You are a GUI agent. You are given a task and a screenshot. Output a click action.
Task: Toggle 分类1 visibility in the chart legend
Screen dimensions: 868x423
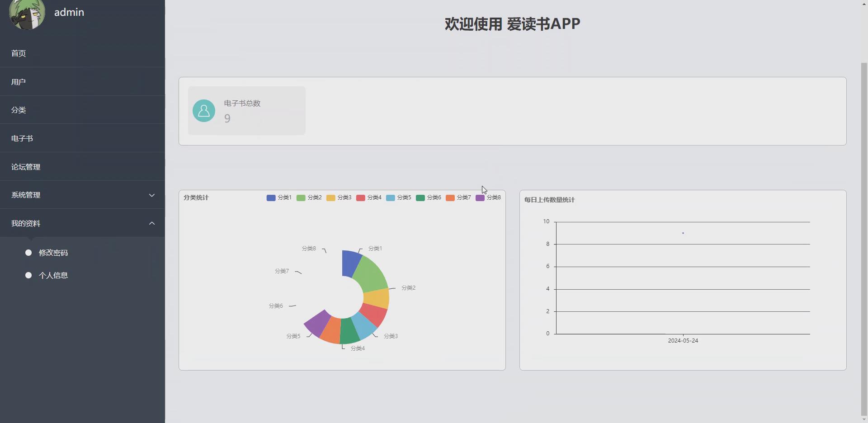278,197
